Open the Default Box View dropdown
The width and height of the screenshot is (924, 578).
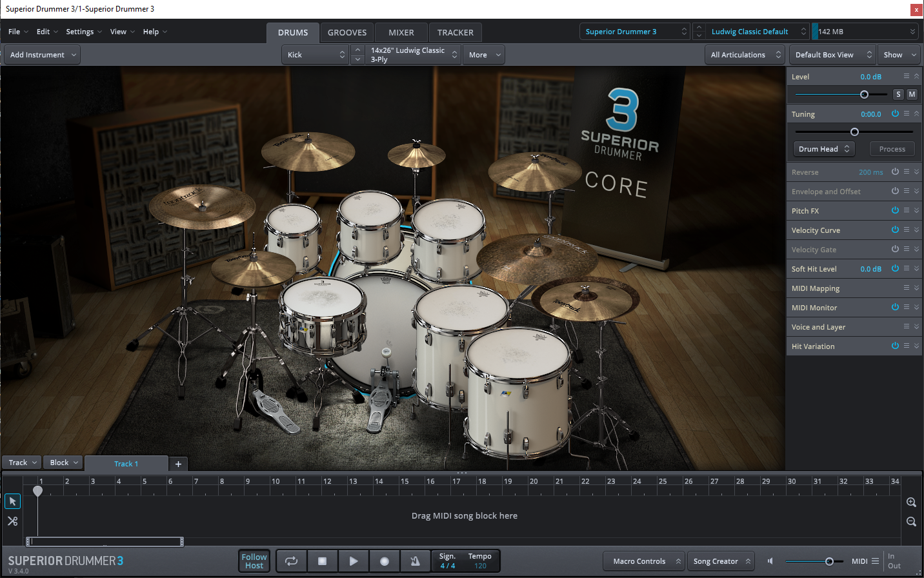click(832, 54)
